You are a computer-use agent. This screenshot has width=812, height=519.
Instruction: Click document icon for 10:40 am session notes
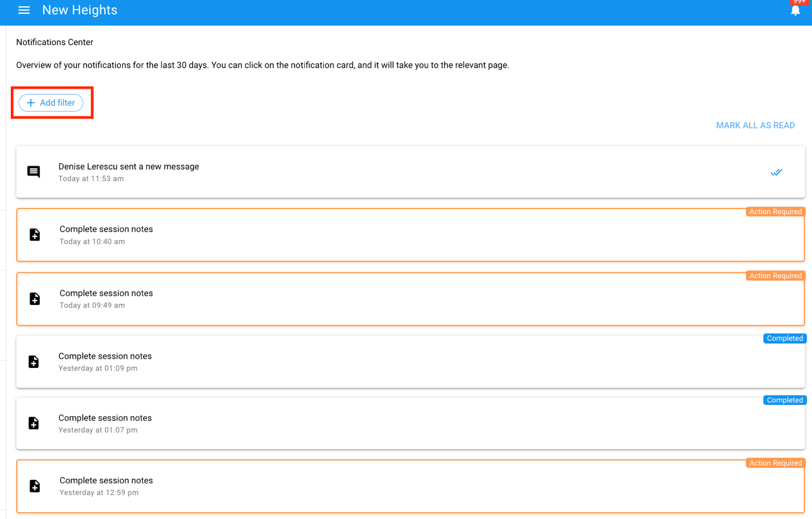pos(35,235)
